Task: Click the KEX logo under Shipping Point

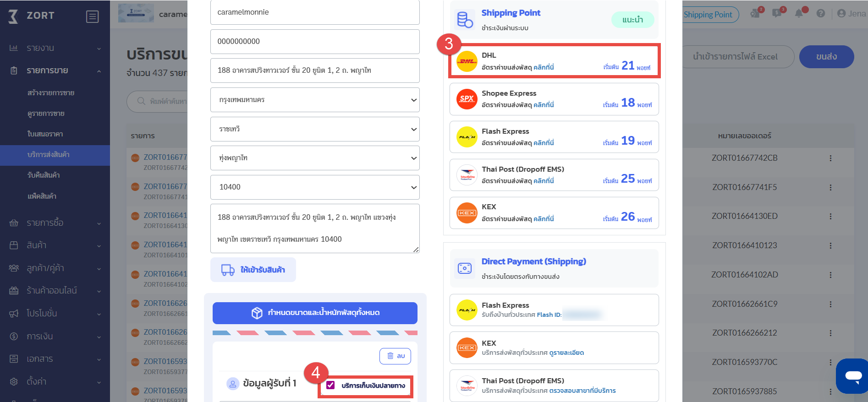Action: tap(467, 213)
